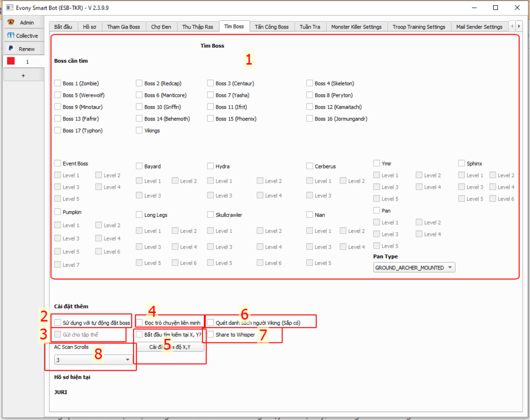Click the Cài đặt tọa độ X,Y button
530x420 pixels.
click(x=170, y=347)
